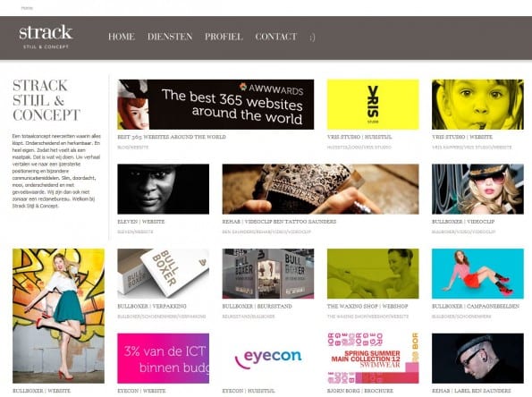Open the Bullboxer website graffiti photo
The width and height of the screenshot is (532, 397).
point(58,316)
